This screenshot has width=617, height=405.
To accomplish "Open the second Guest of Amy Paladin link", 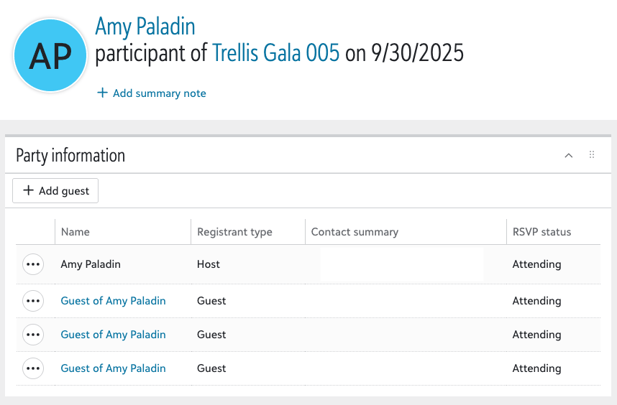I will coord(113,335).
